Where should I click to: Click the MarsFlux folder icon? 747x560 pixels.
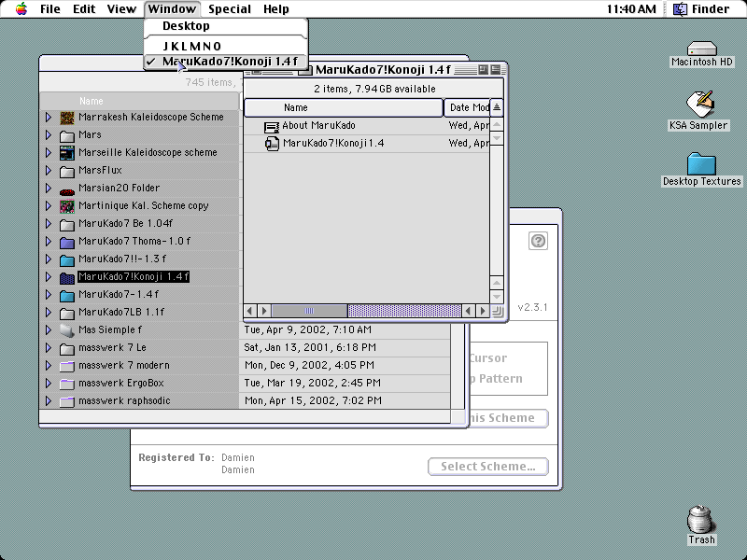(x=67, y=171)
